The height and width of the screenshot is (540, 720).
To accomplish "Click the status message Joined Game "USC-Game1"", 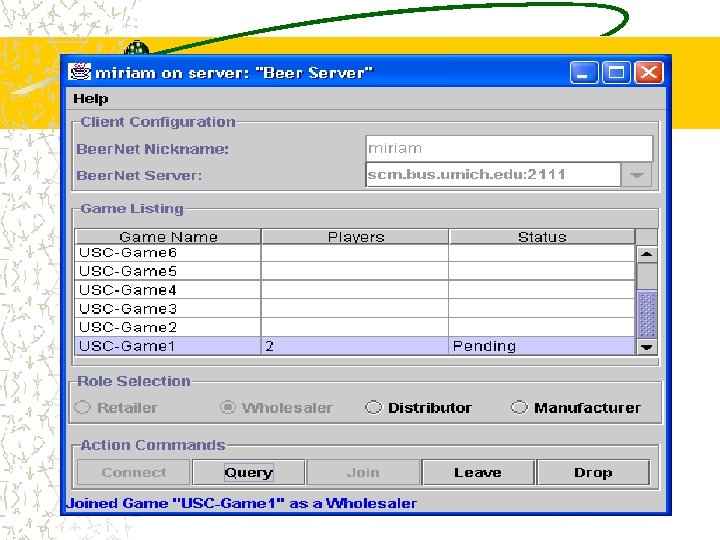I will click(x=242, y=503).
